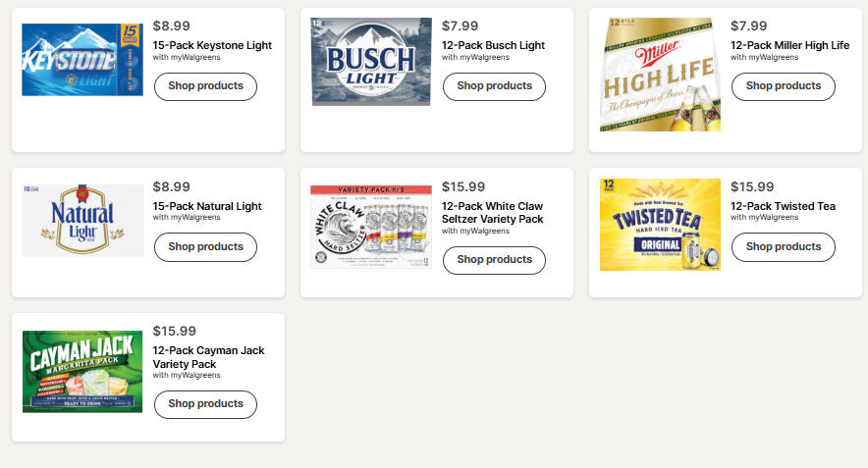Screen dimensions: 868x468
Task: Click Shop products for 15-Pack Natural Light
Action: pos(205,246)
